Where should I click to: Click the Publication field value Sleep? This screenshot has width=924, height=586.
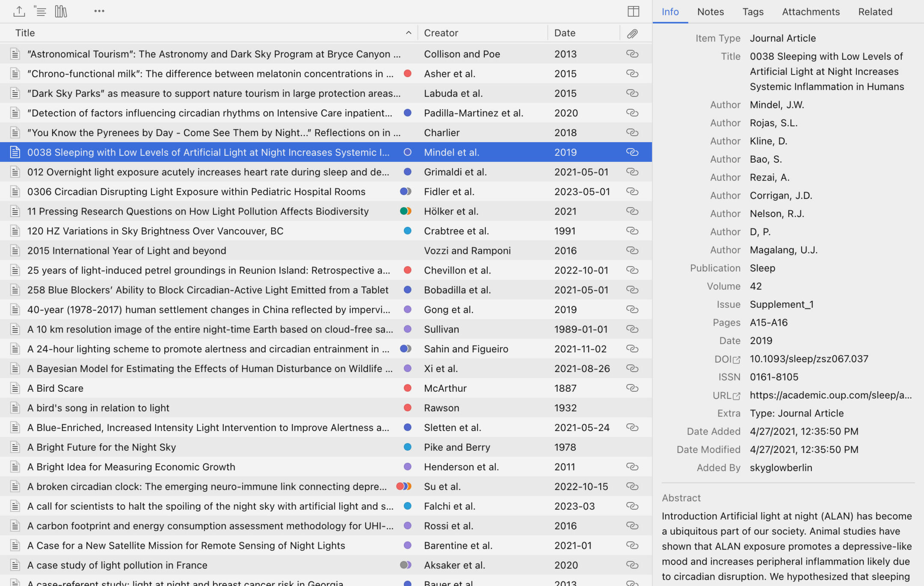point(762,268)
